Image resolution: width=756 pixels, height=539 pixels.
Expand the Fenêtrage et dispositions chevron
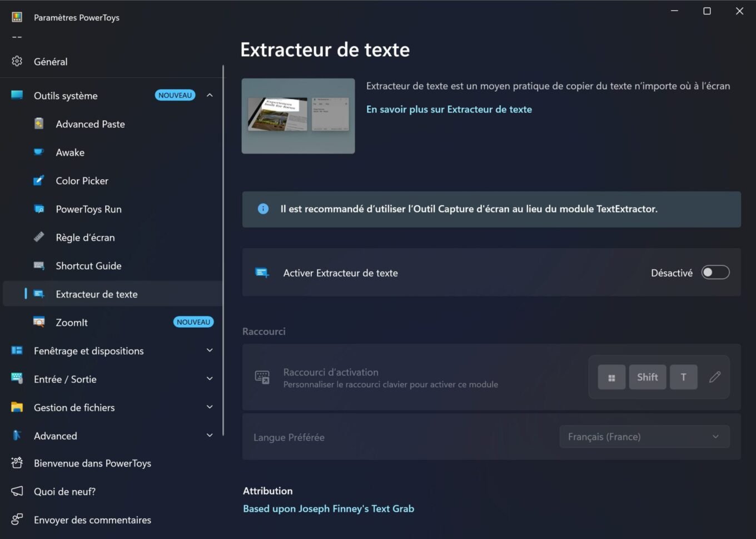[210, 350]
